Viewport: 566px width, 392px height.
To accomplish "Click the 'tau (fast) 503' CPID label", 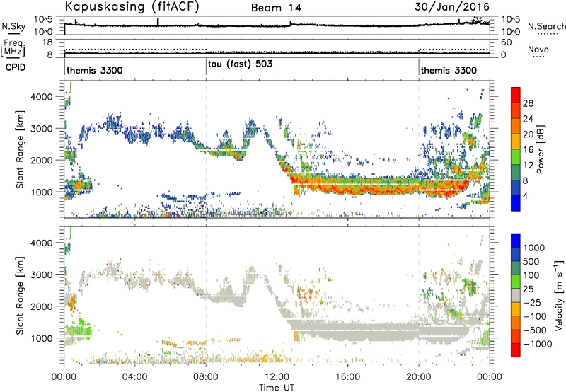I will (x=240, y=64).
